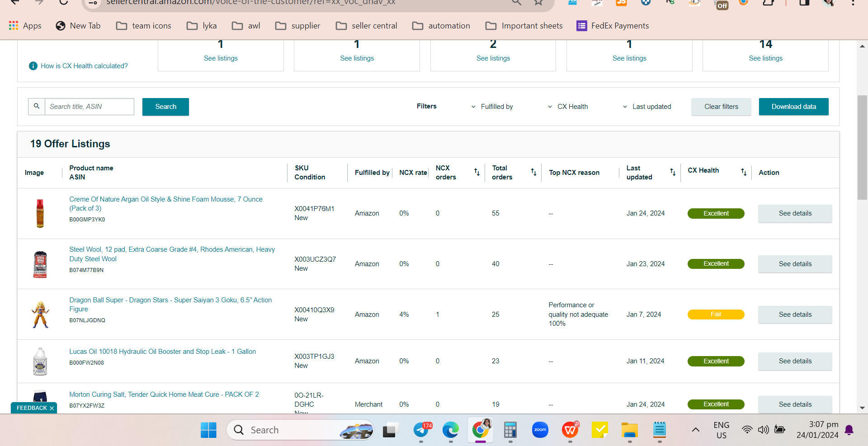
Task: Open the Apps grid in bookmarks bar
Action: [25, 26]
